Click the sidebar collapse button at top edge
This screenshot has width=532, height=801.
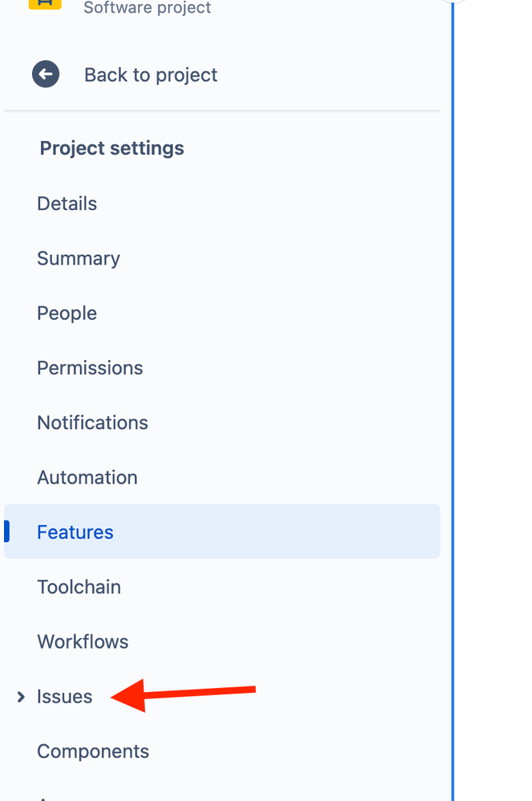453,2
